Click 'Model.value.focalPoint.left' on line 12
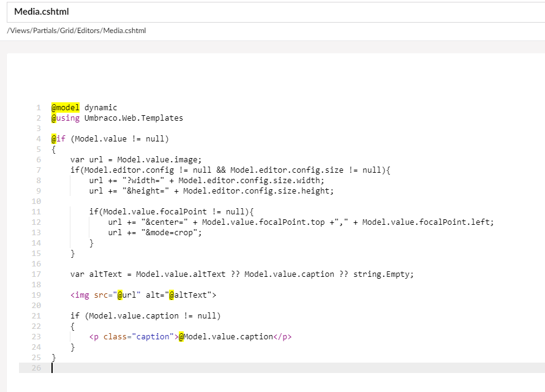 tap(426, 222)
